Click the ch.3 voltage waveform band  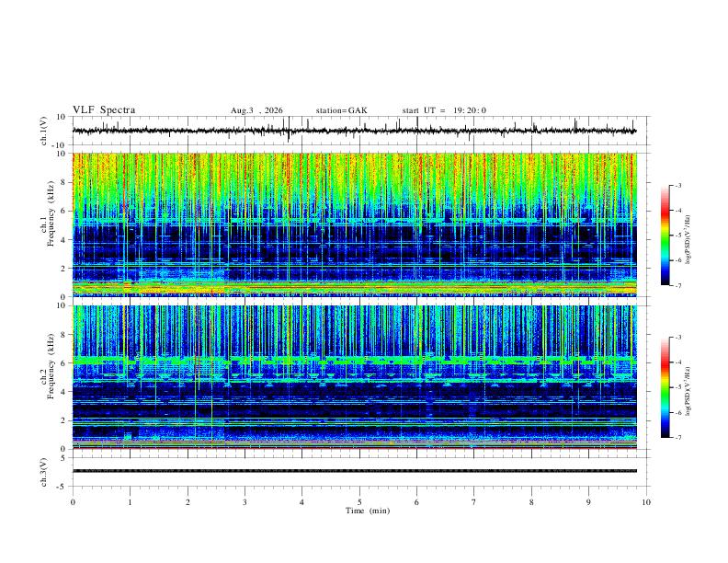(354, 471)
